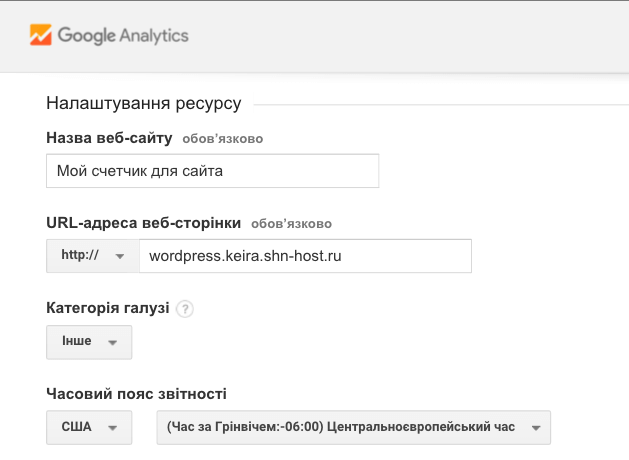Click the Категорія галузі label text
This screenshot has height=460, width=629.
click(108, 308)
